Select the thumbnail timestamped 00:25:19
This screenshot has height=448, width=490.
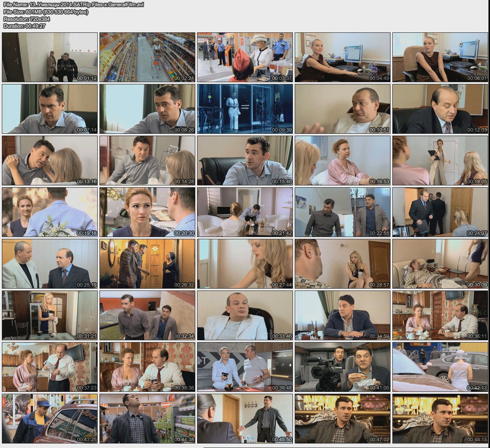coord(50,264)
